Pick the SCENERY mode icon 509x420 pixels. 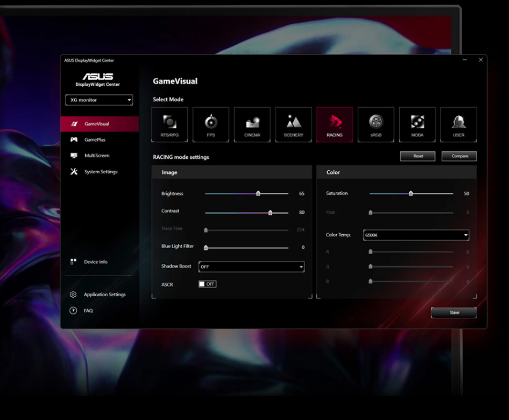[293, 124]
